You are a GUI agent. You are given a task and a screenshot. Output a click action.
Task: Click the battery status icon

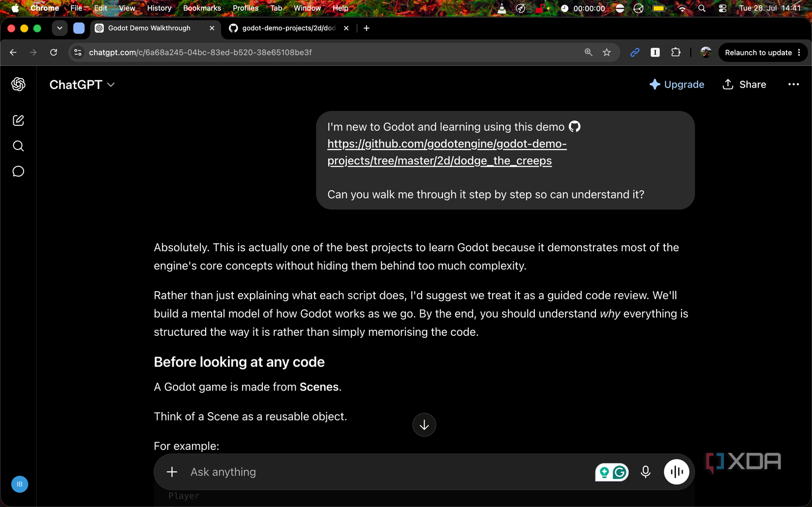659,8
